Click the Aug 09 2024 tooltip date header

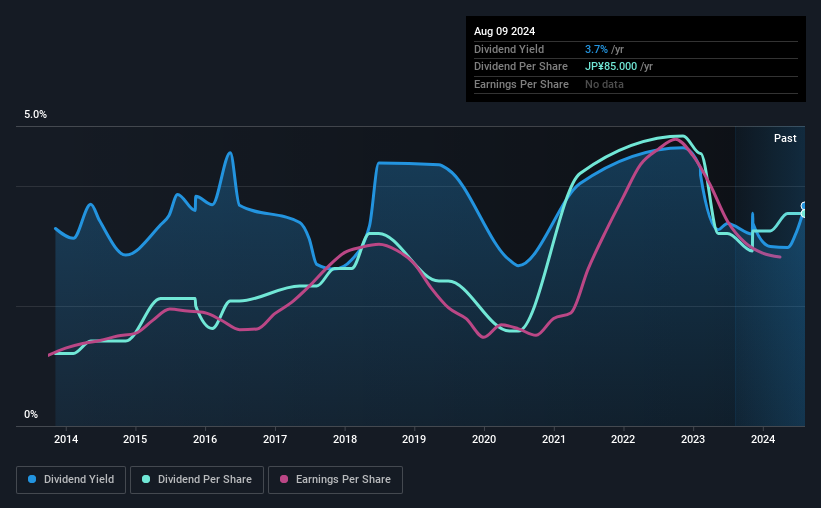(504, 31)
